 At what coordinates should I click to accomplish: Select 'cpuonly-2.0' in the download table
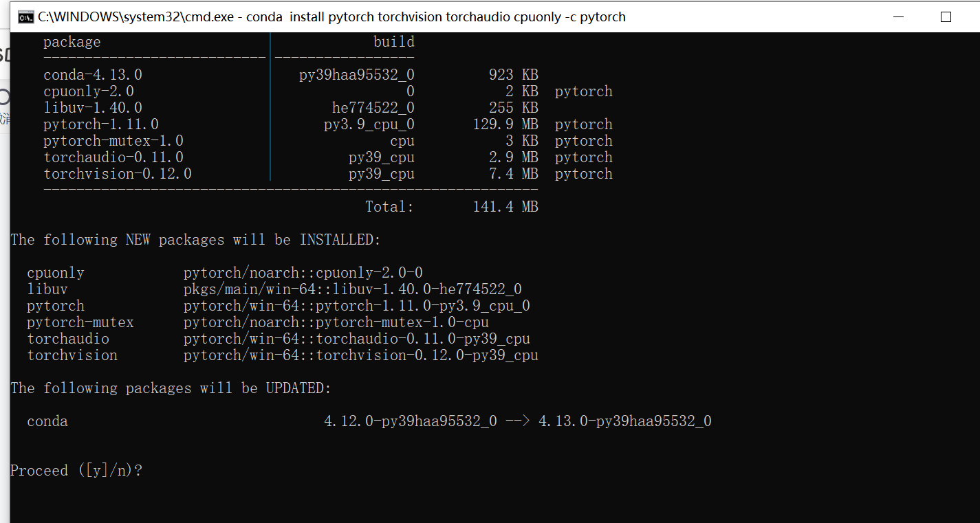tap(89, 91)
